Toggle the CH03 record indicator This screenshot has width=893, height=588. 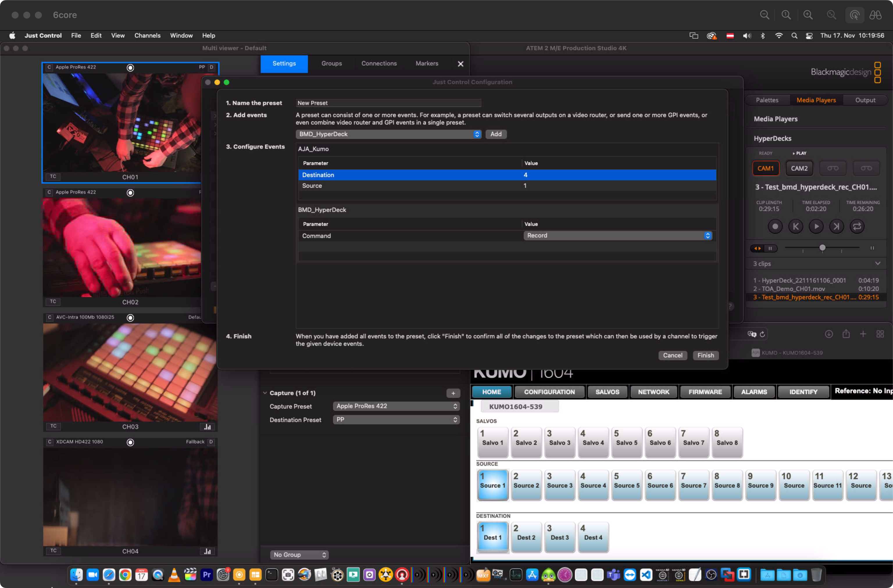click(x=130, y=318)
